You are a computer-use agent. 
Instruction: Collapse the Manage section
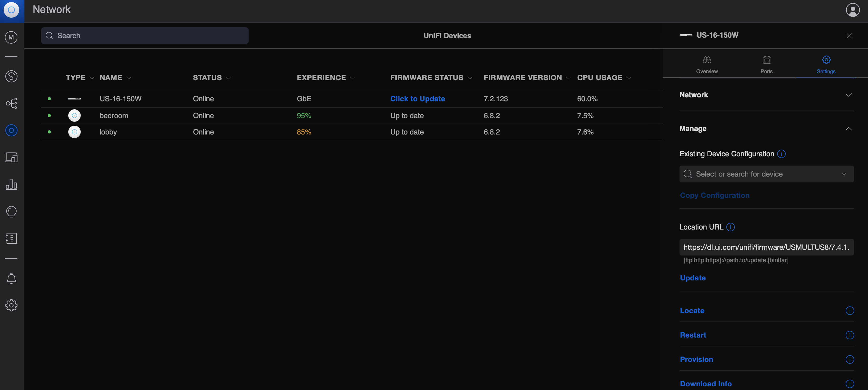click(766, 129)
